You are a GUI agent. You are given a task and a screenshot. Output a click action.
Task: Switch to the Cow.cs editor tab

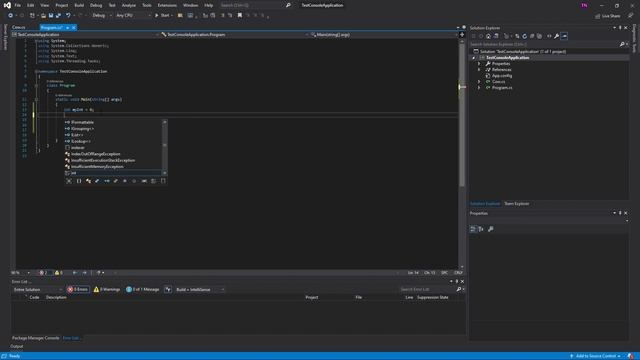point(19,27)
